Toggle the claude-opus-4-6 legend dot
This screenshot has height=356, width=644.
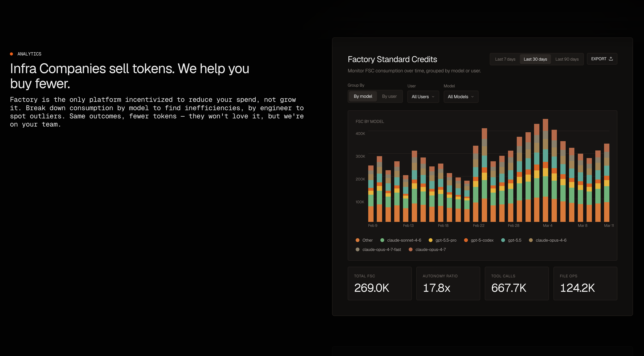[531, 240]
